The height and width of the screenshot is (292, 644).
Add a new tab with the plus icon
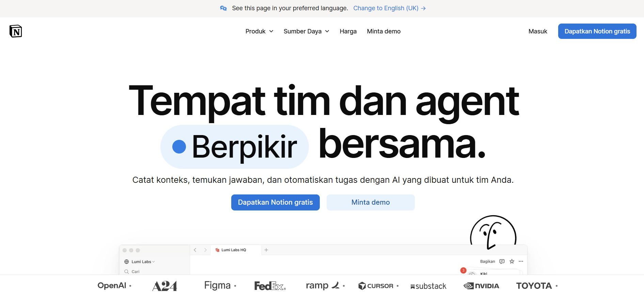coord(266,250)
